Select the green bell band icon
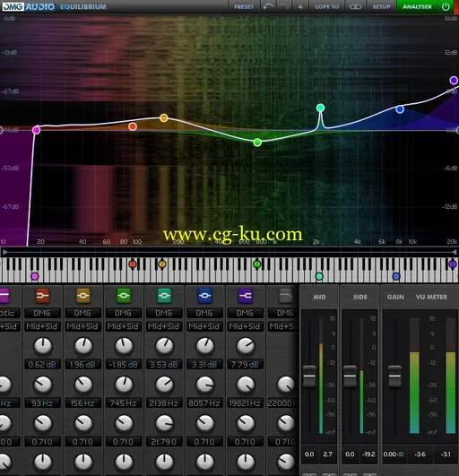459x476 pixels. [124, 296]
